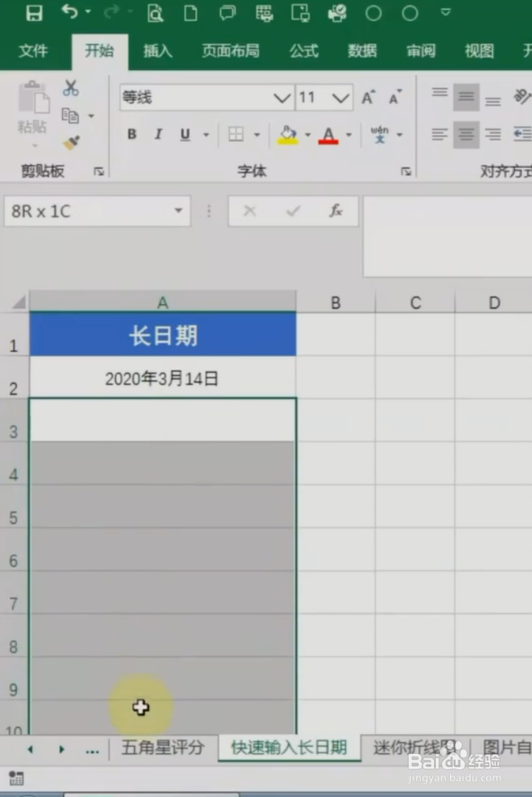Open the 审阅 ribbon tab
The width and height of the screenshot is (532, 797).
tap(421, 51)
